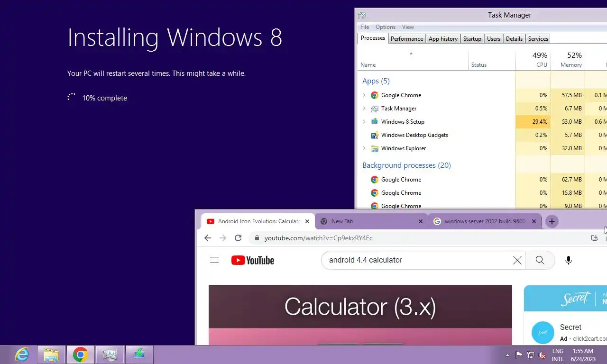The image size is (607, 364).
Task: Click the Windows 8 Setup process icon
Action: pos(375,122)
